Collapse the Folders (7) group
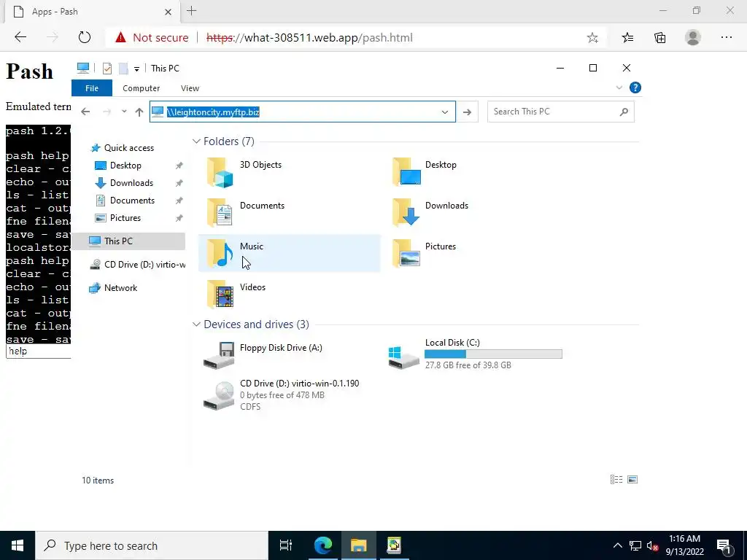747x560 pixels. click(x=196, y=141)
